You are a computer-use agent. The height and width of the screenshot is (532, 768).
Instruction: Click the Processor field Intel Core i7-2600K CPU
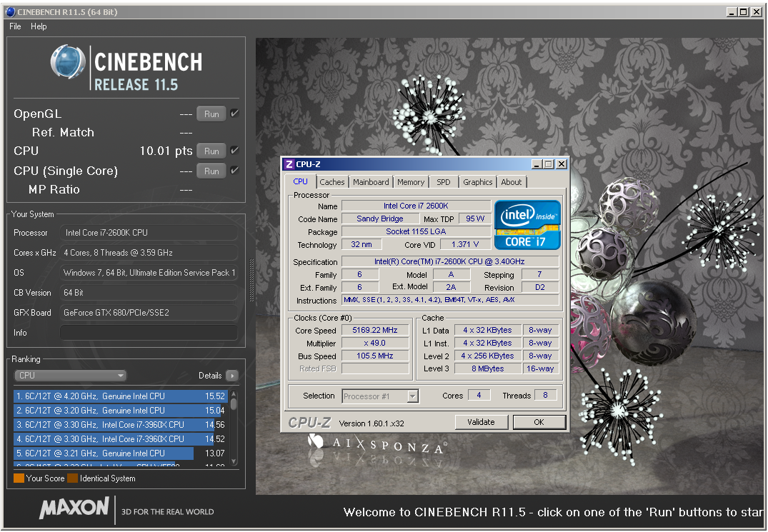click(149, 233)
